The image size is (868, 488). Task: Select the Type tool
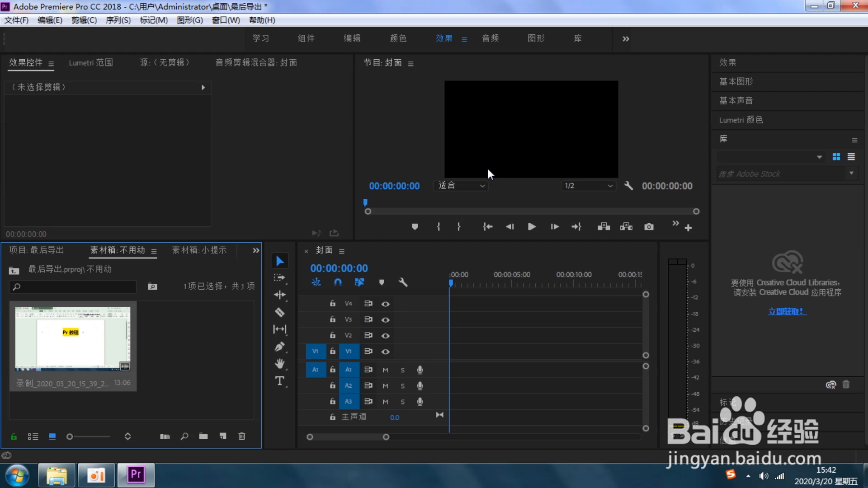[x=279, y=381]
